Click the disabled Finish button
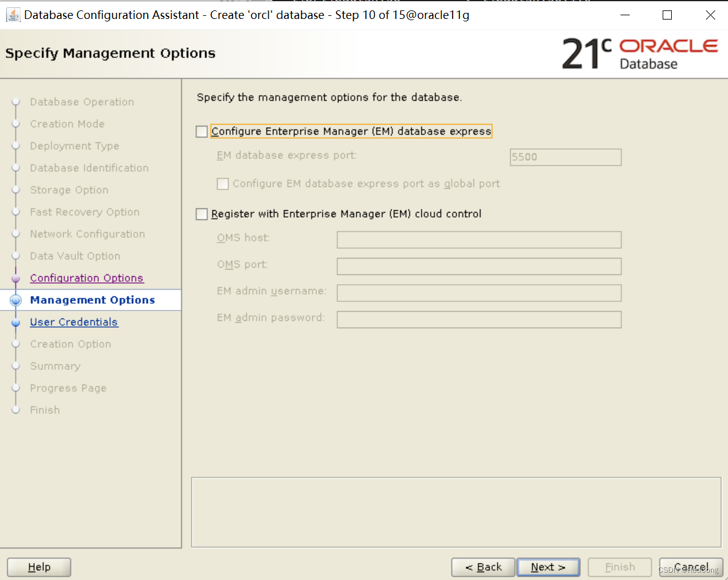Screen dimensions: 728x580 point(619,567)
